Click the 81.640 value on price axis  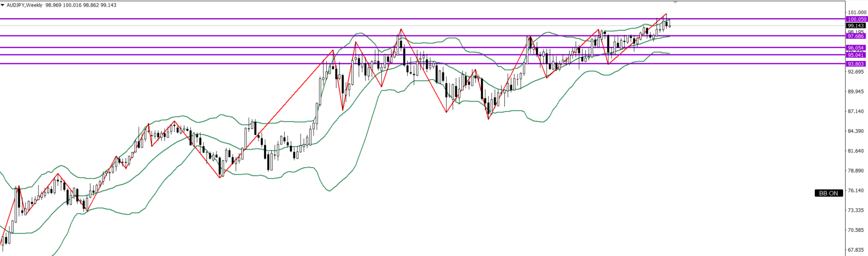coord(856,151)
